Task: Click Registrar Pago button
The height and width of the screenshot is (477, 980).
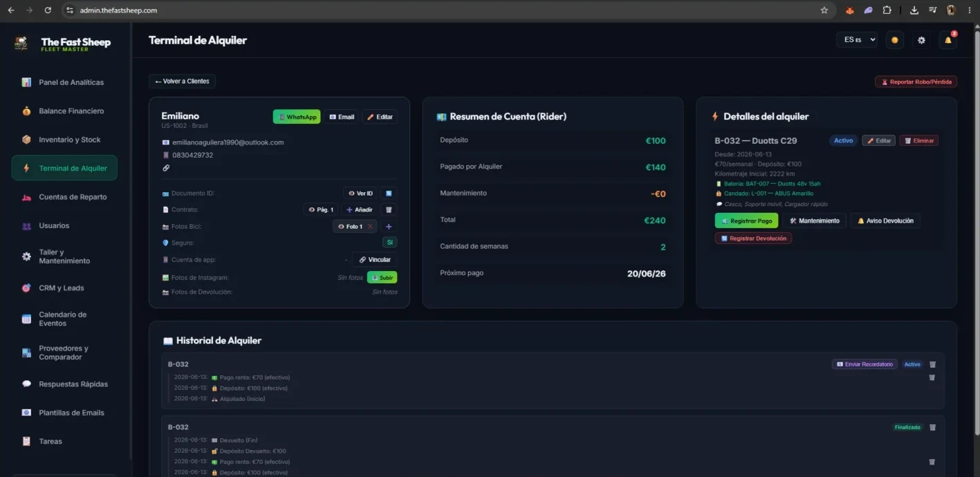Action: 746,221
